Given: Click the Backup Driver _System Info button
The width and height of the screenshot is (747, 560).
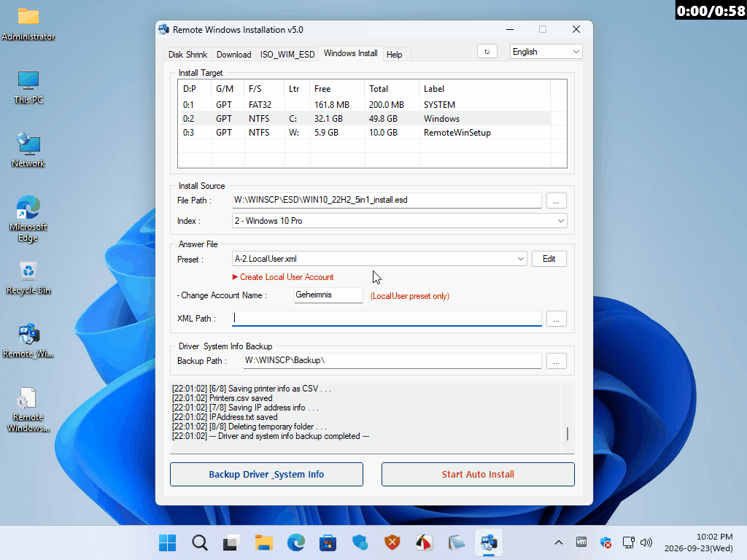Looking at the screenshot, I should coord(266,474).
